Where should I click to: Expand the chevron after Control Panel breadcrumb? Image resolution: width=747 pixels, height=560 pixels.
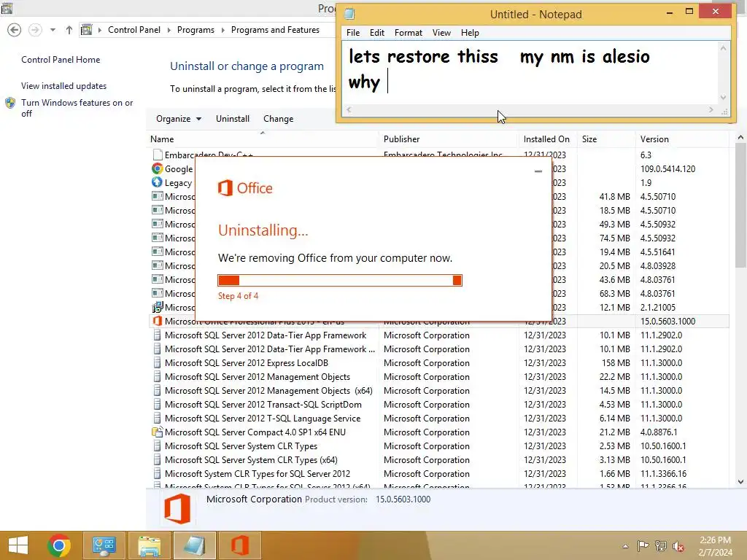pyautogui.click(x=169, y=30)
